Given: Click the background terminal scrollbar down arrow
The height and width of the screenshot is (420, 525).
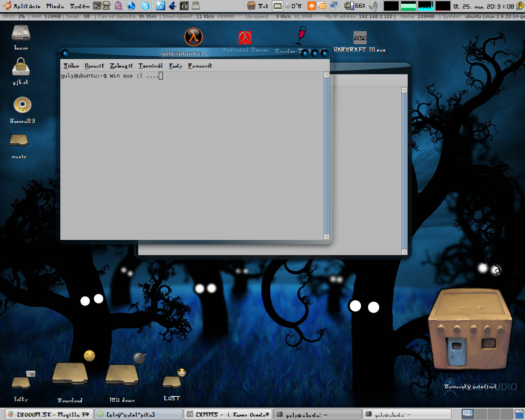Looking at the screenshot, I should point(404,252).
